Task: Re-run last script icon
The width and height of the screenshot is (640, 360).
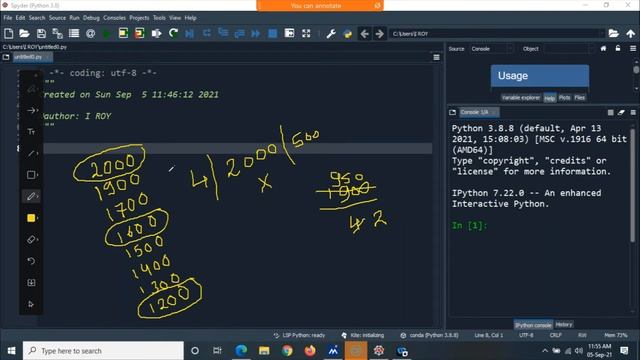Action: (173, 33)
